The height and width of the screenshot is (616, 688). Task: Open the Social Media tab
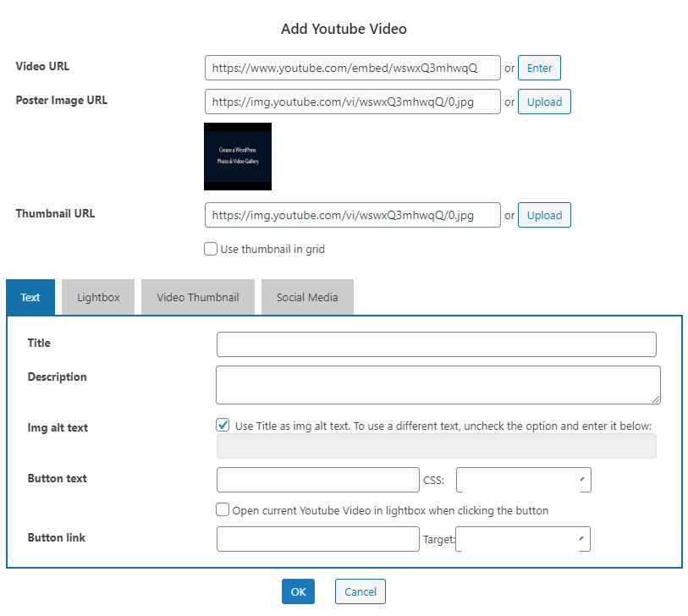pyautogui.click(x=307, y=297)
